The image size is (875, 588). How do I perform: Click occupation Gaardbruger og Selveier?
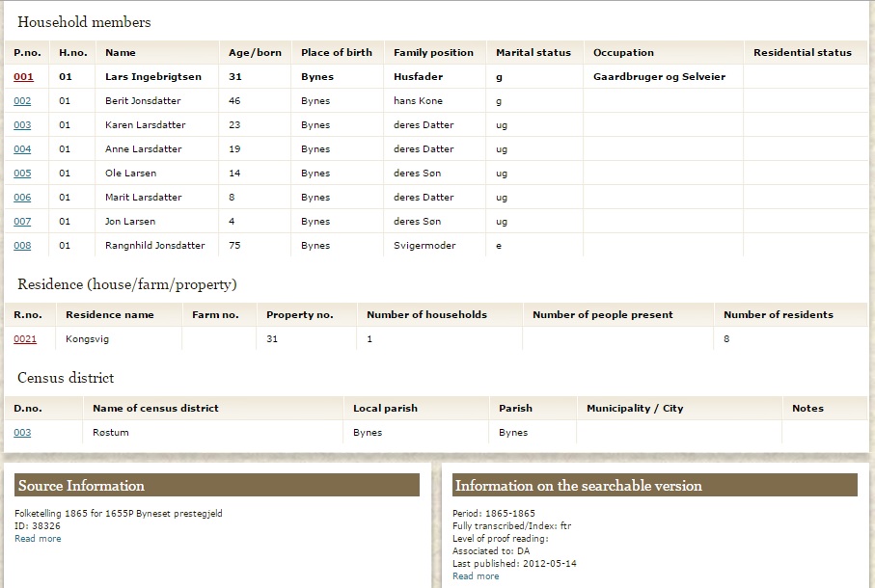(x=659, y=77)
